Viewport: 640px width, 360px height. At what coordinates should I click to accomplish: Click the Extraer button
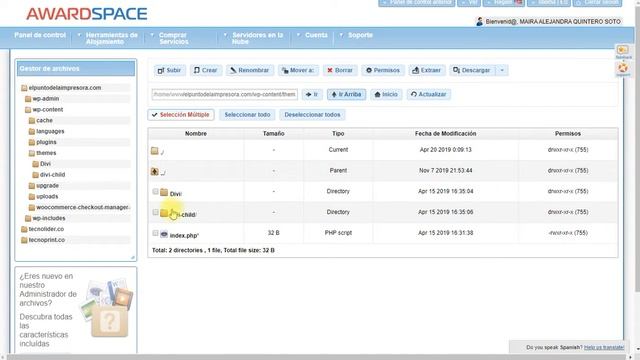tap(427, 70)
